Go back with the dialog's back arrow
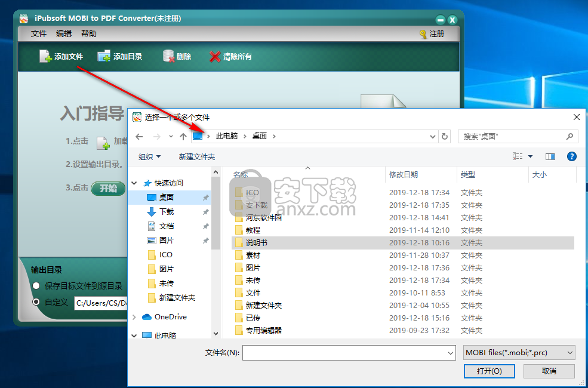 139,137
